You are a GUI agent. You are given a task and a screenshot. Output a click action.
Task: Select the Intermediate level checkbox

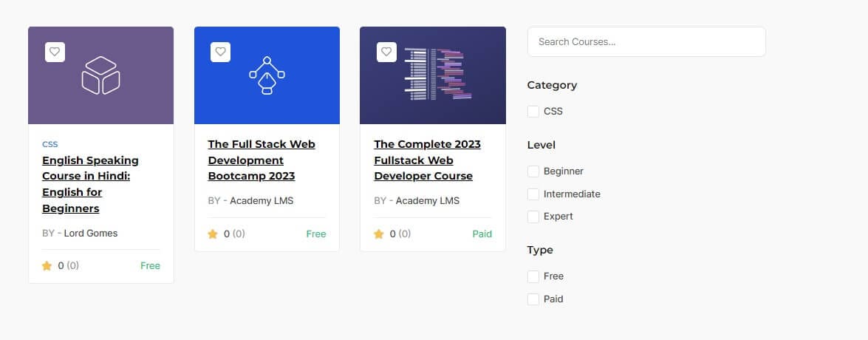pos(533,194)
